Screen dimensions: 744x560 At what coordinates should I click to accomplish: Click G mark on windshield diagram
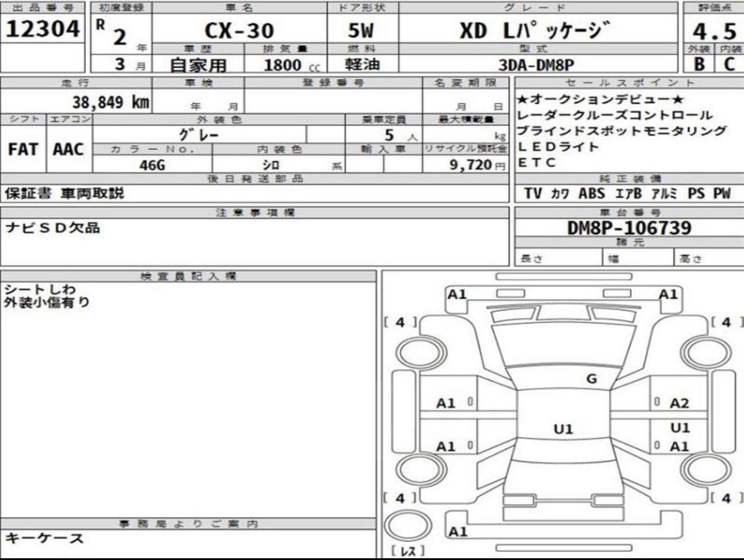[x=591, y=379]
